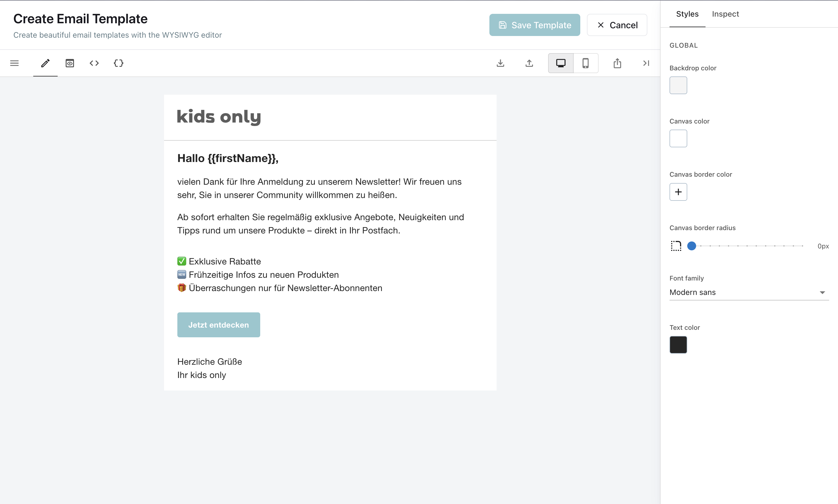Switch preview to mobile view

point(586,63)
